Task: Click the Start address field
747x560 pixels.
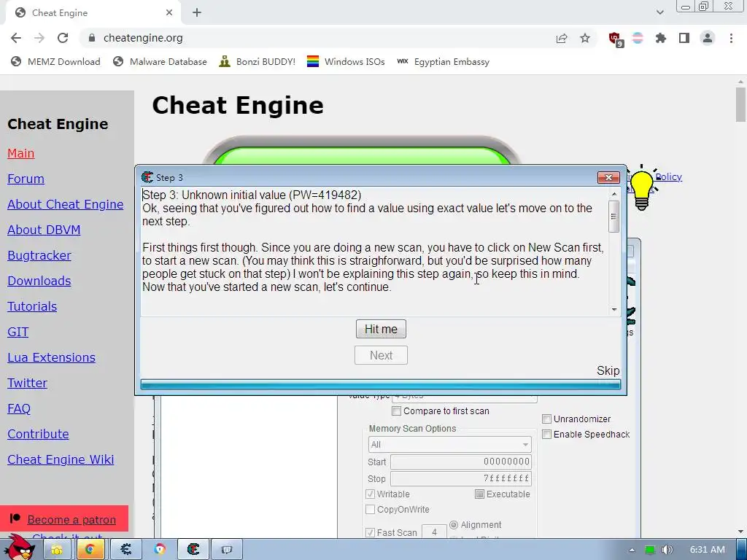Action: 461,462
